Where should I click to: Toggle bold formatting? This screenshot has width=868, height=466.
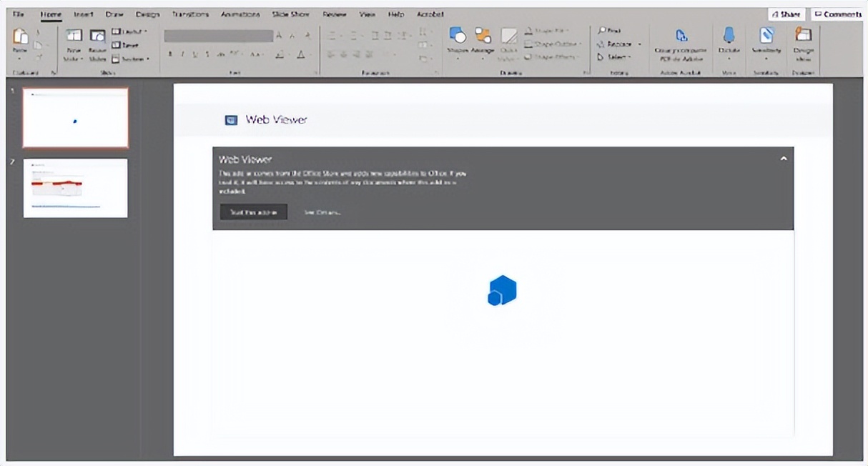[170, 54]
